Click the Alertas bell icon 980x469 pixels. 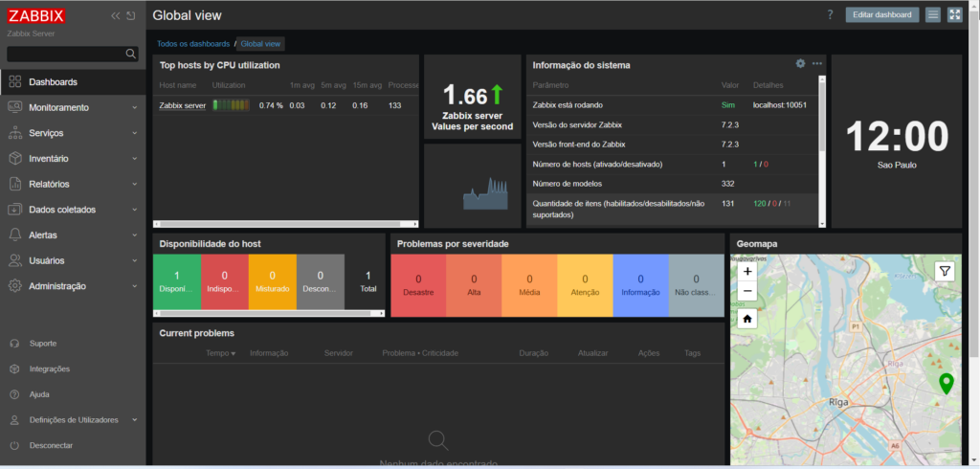pyautogui.click(x=15, y=235)
